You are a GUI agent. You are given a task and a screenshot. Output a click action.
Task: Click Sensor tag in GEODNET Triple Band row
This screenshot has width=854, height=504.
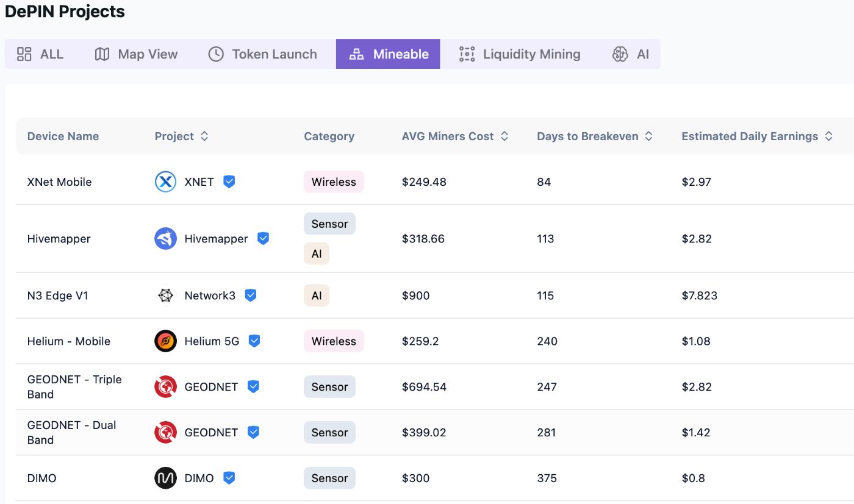tap(329, 386)
